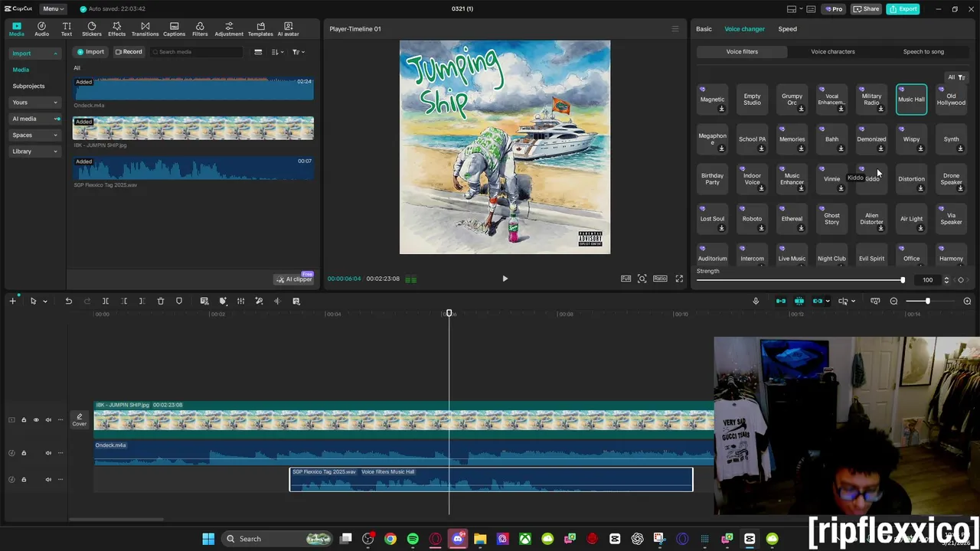Apply the Old Hollywood voice filter

coord(951,99)
